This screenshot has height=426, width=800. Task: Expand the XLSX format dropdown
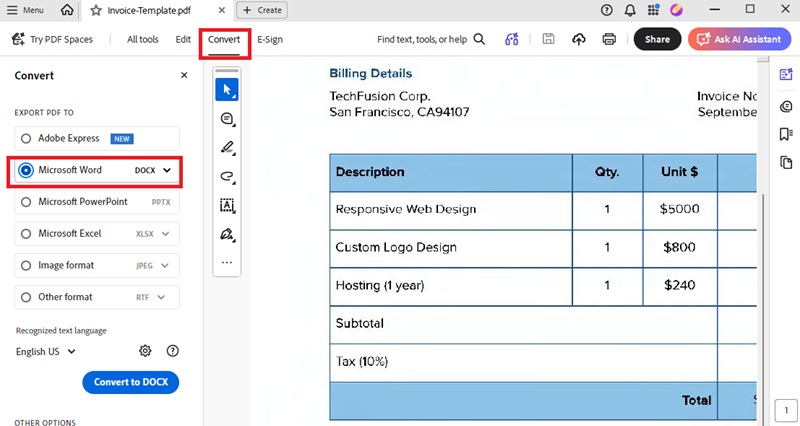165,234
